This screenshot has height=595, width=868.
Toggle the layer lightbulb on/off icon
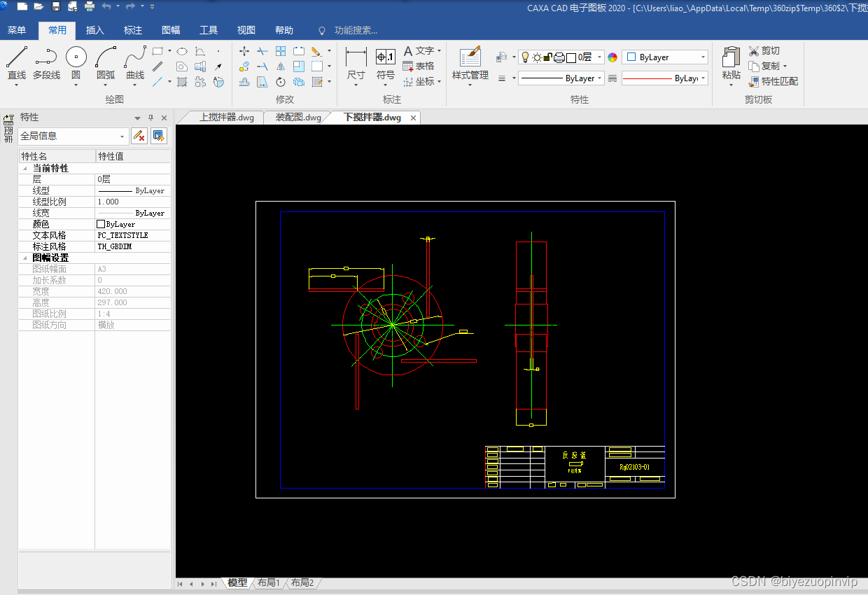click(x=525, y=57)
